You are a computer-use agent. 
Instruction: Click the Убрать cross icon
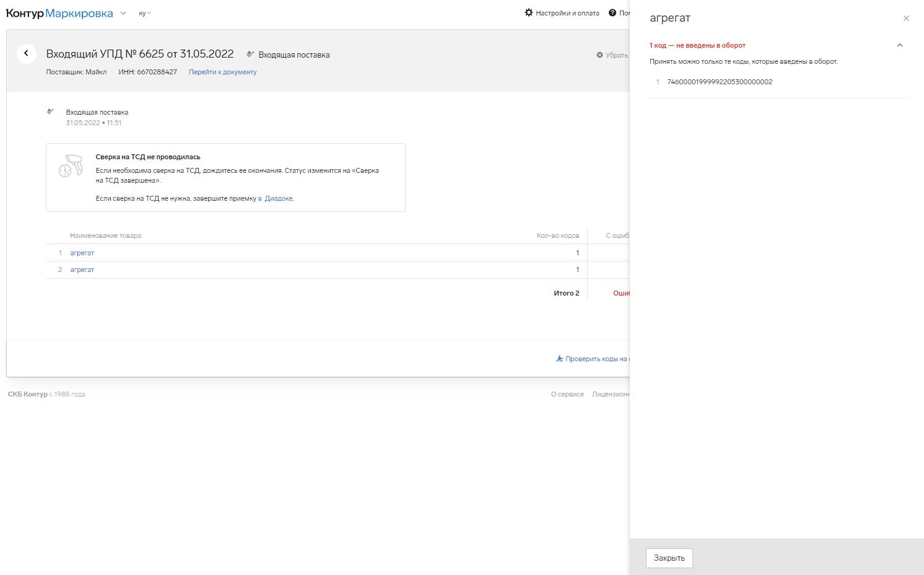coord(599,55)
